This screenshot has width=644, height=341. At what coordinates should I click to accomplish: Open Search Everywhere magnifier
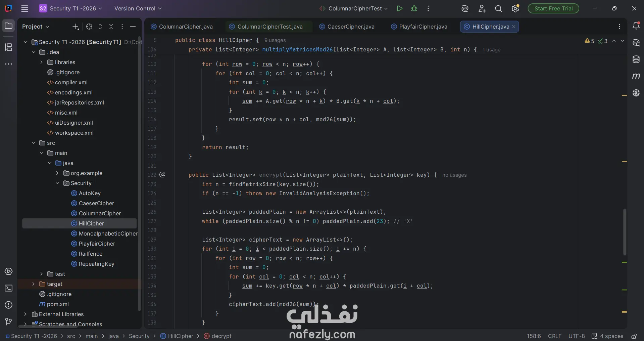point(499,8)
